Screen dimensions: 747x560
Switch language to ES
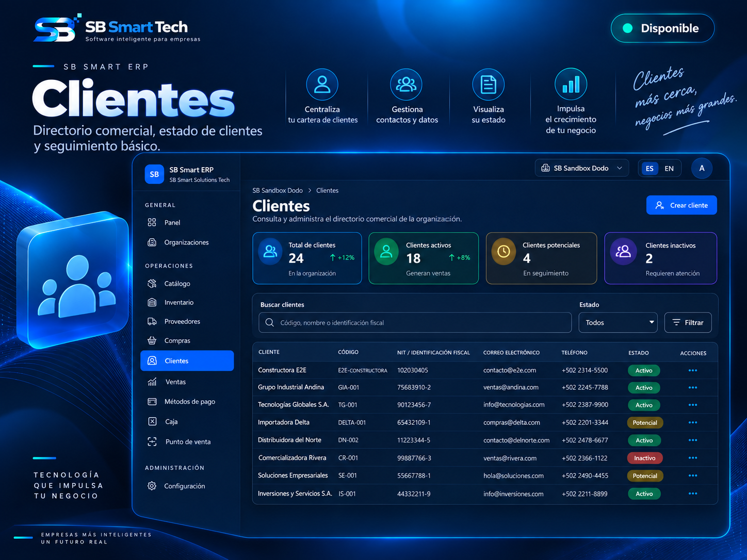click(649, 169)
